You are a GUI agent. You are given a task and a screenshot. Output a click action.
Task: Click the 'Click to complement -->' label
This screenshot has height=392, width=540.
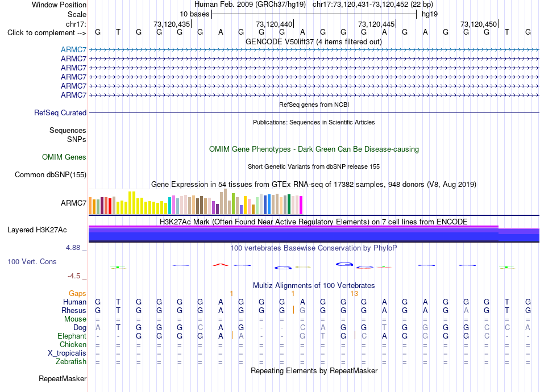click(47, 33)
